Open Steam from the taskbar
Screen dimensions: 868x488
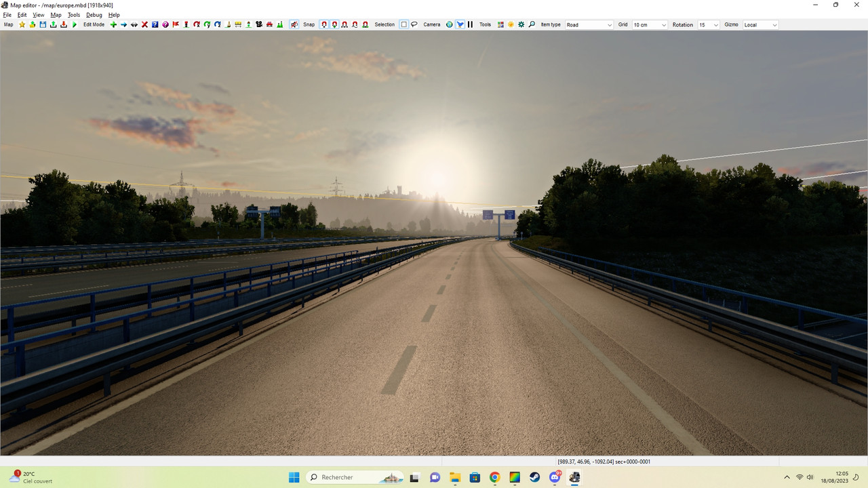[x=534, y=477]
